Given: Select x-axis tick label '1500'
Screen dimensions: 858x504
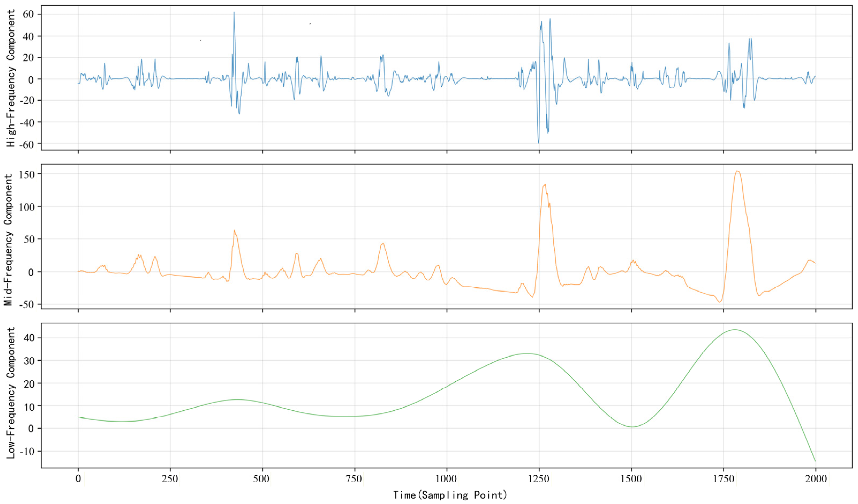Looking at the screenshot, I should 631,479.
